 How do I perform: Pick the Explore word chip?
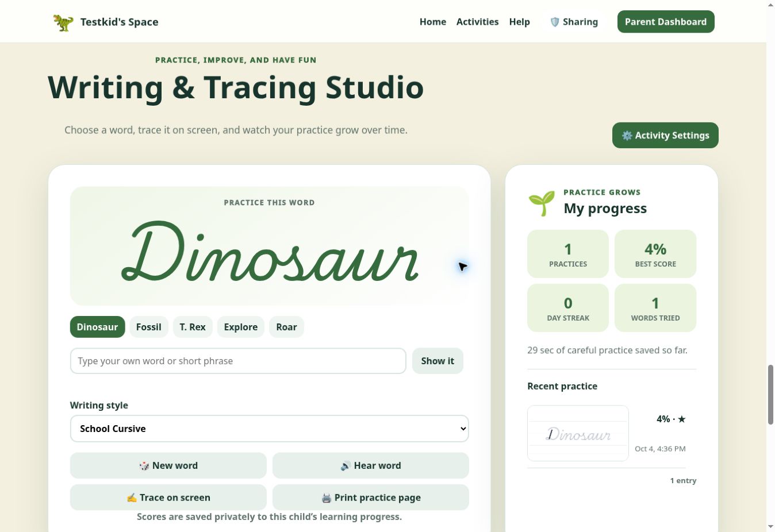(x=241, y=327)
